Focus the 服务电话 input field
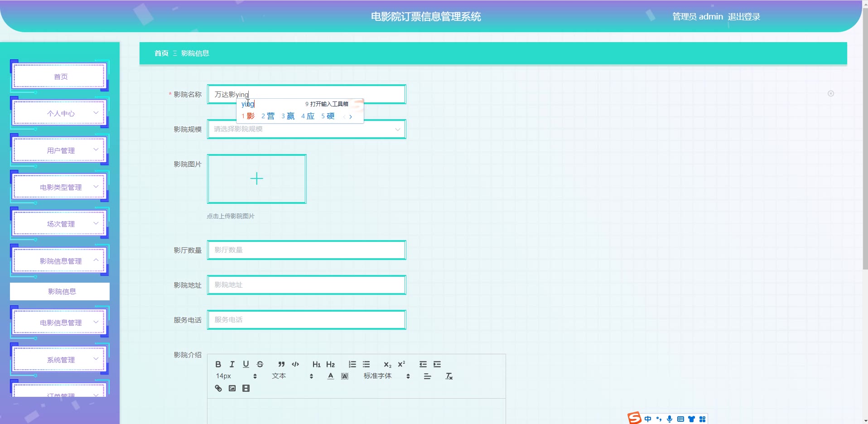 tap(307, 320)
